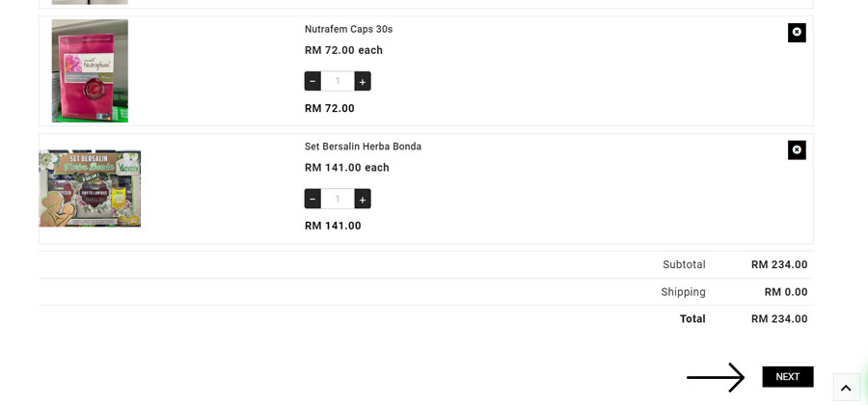
Task: Select the Shipping amount RM 0.00
Action: (x=785, y=292)
